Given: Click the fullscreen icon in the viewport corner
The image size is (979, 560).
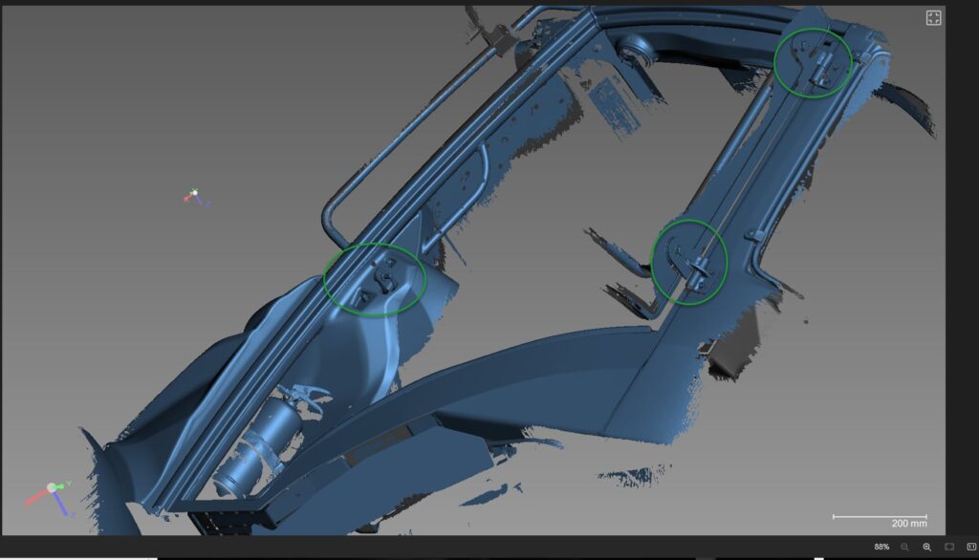Looking at the screenshot, I should pyautogui.click(x=933, y=18).
